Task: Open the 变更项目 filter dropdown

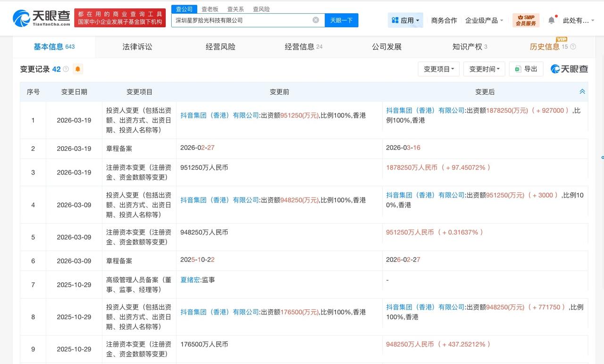Action: pos(438,69)
